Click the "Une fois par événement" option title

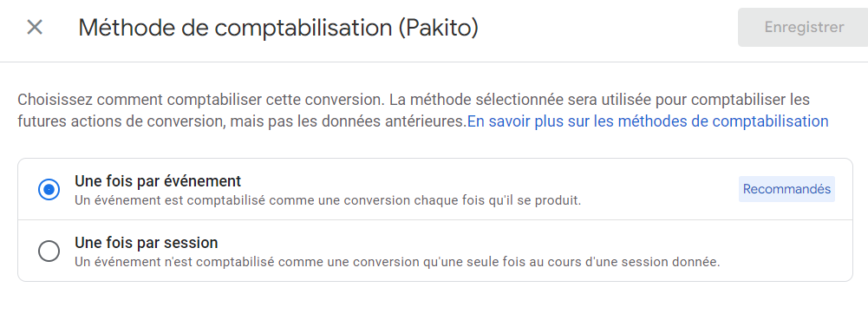(x=158, y=181)
